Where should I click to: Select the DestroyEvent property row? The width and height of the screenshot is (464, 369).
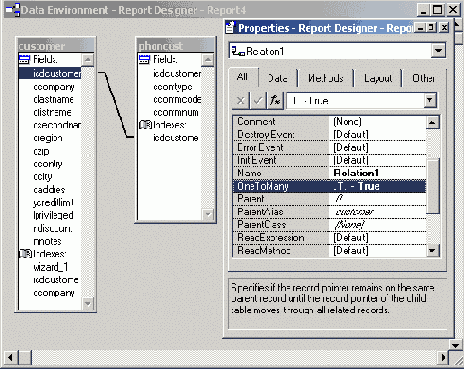click(329, 134)
